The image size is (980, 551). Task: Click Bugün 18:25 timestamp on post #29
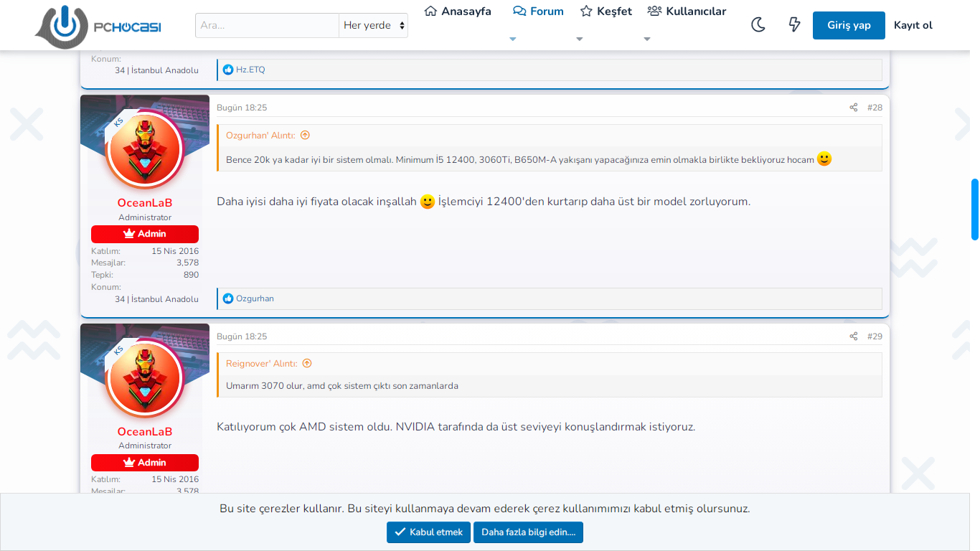click(242, 336)
